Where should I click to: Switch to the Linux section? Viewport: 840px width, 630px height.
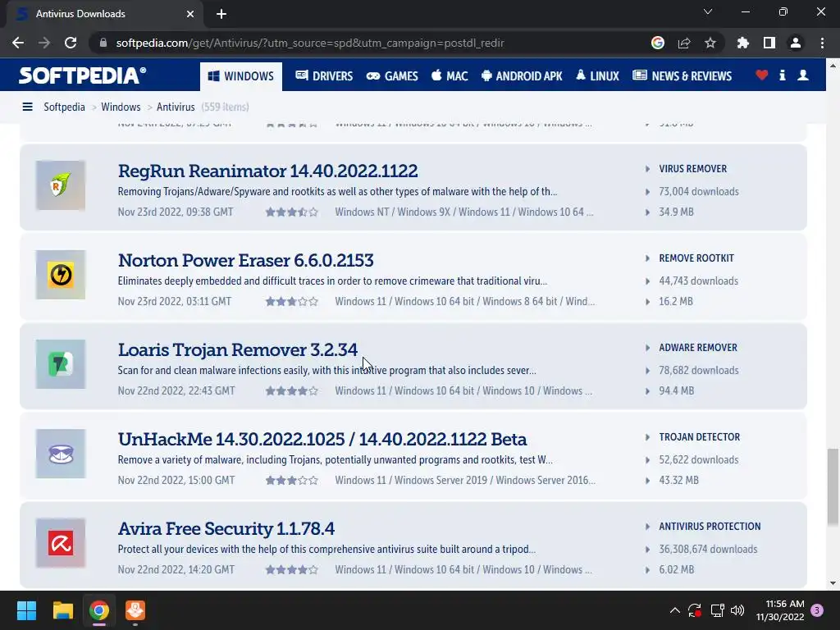[597, 76]
